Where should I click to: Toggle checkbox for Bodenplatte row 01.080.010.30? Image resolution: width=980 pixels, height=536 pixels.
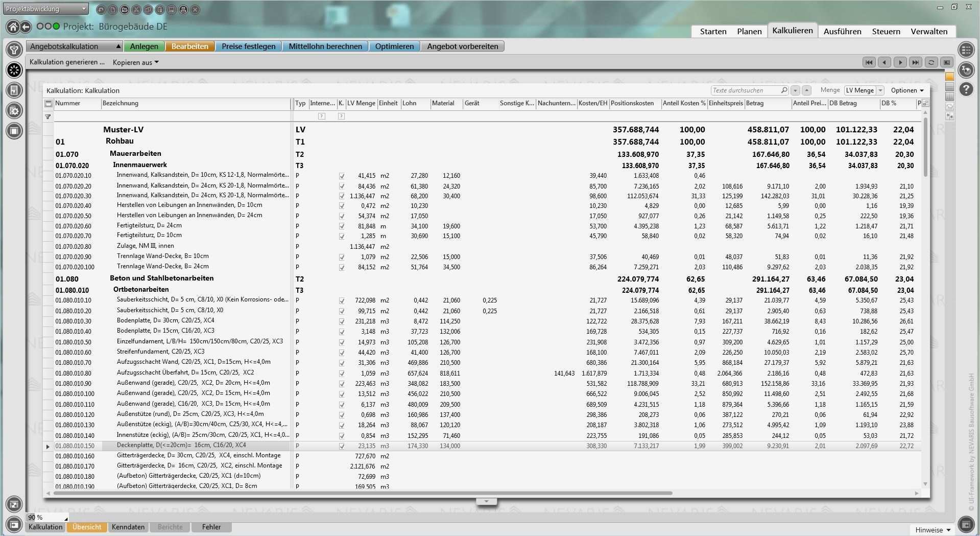[x=342, y=321]
